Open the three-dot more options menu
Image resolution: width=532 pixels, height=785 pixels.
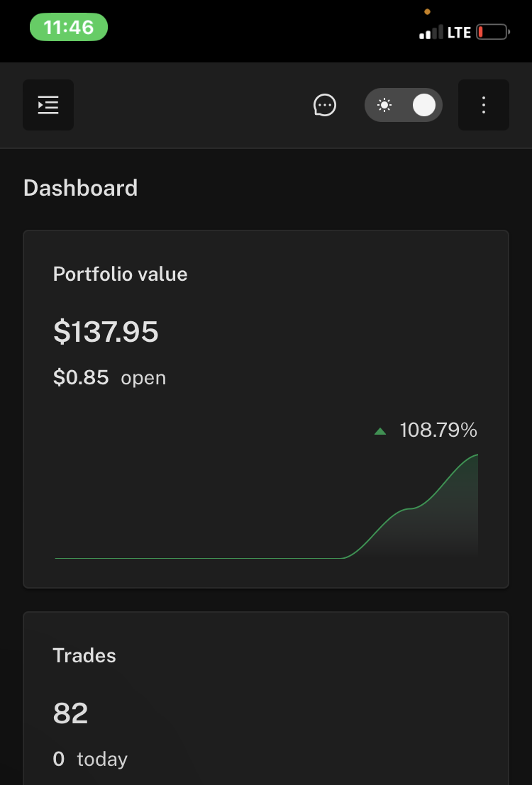483,105
